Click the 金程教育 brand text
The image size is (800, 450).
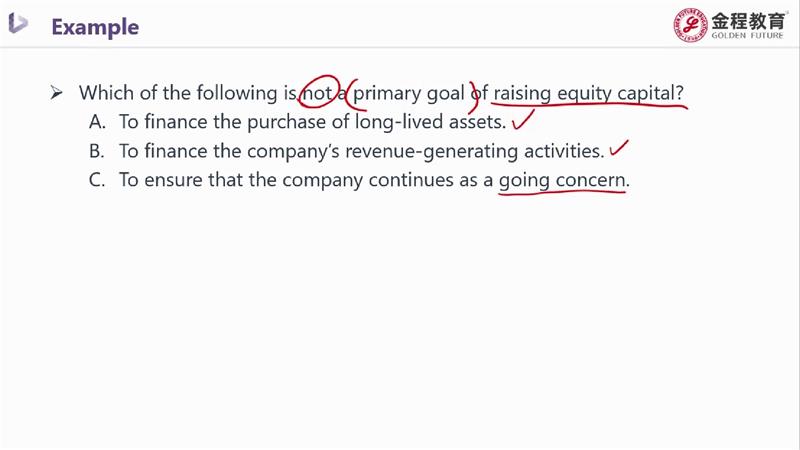pos(746,20)
